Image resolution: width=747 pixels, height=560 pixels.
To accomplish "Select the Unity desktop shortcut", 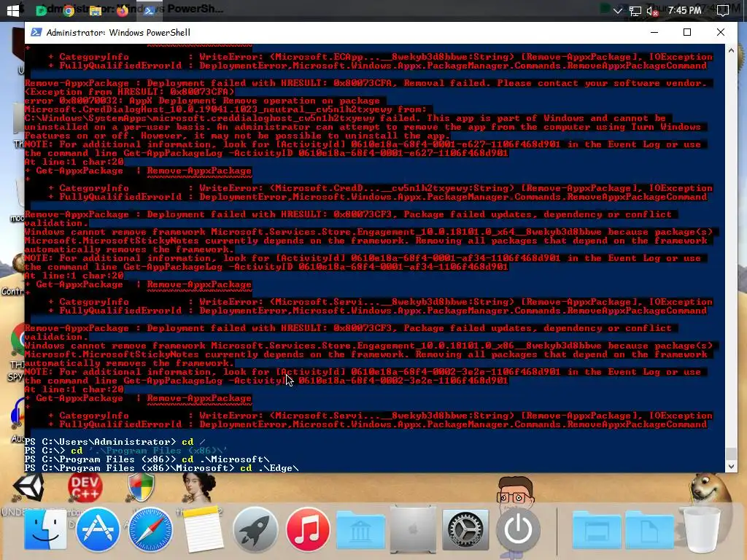I will coord(28,486).
